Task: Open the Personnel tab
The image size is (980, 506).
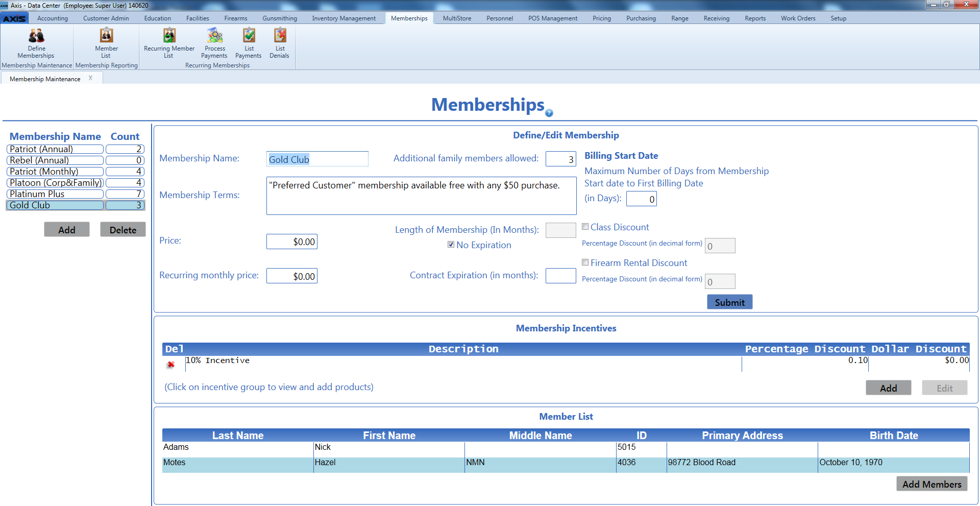Action: tap(500, 18)
